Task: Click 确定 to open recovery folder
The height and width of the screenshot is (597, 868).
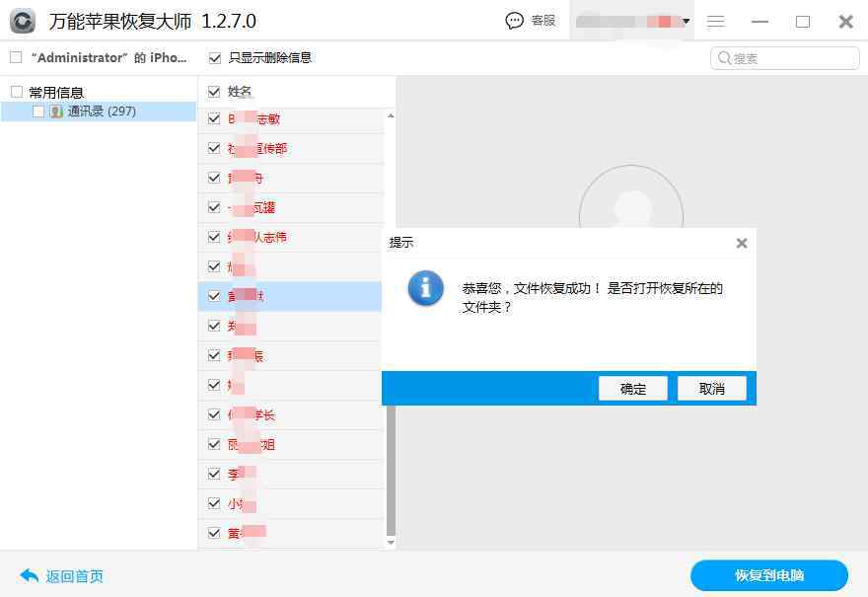Action: pos(632,389)
